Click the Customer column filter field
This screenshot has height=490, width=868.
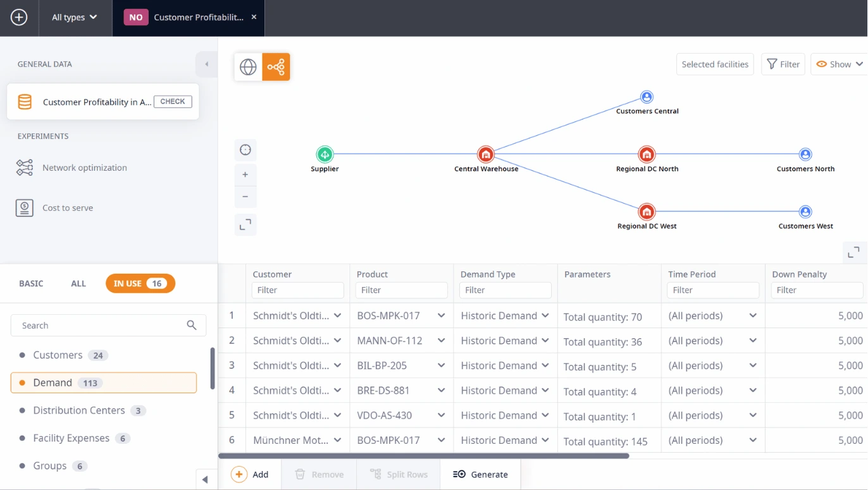(297, 290)
